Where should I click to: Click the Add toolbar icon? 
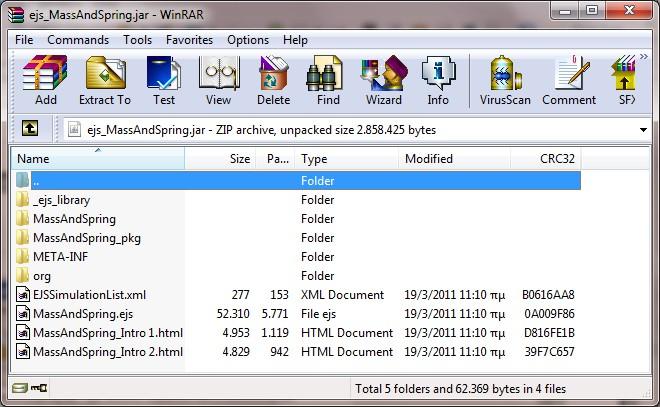point(45,80)
